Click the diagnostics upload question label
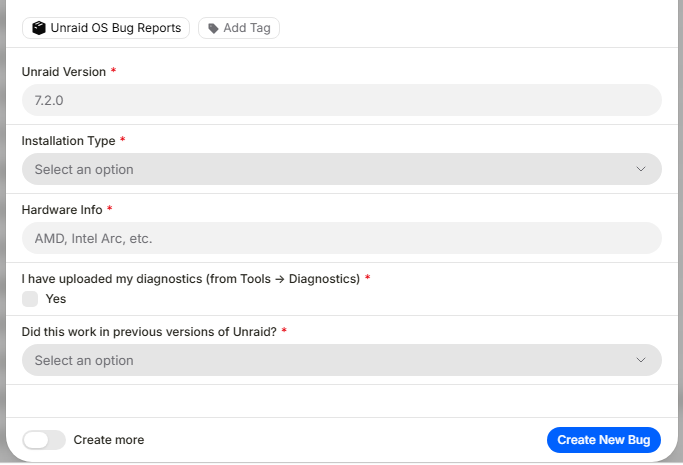 191,279
